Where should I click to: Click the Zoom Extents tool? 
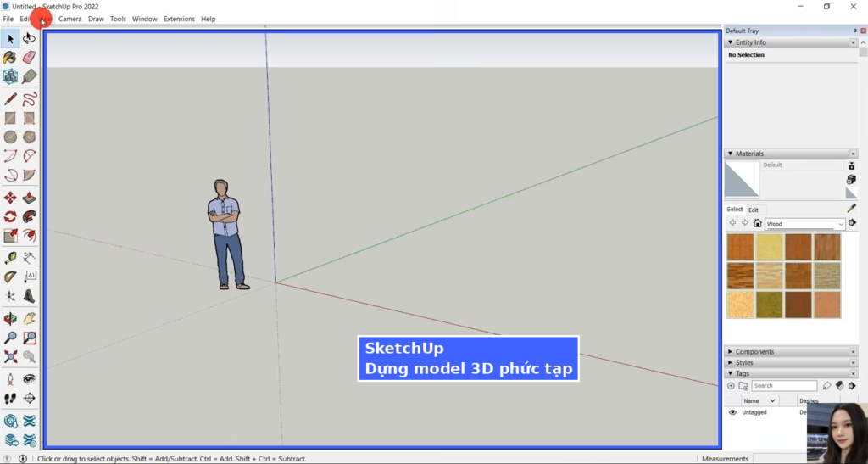(x=10, y=356)
